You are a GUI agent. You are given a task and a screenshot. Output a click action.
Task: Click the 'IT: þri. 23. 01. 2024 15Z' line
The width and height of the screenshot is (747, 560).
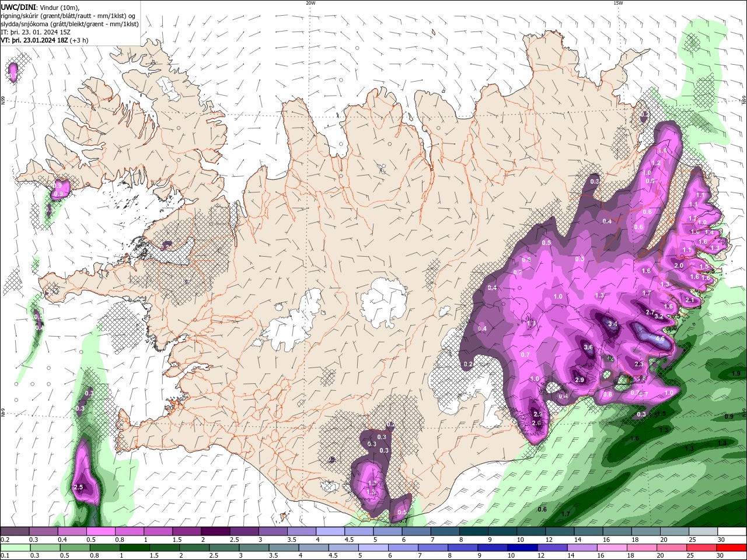[35, 32]
